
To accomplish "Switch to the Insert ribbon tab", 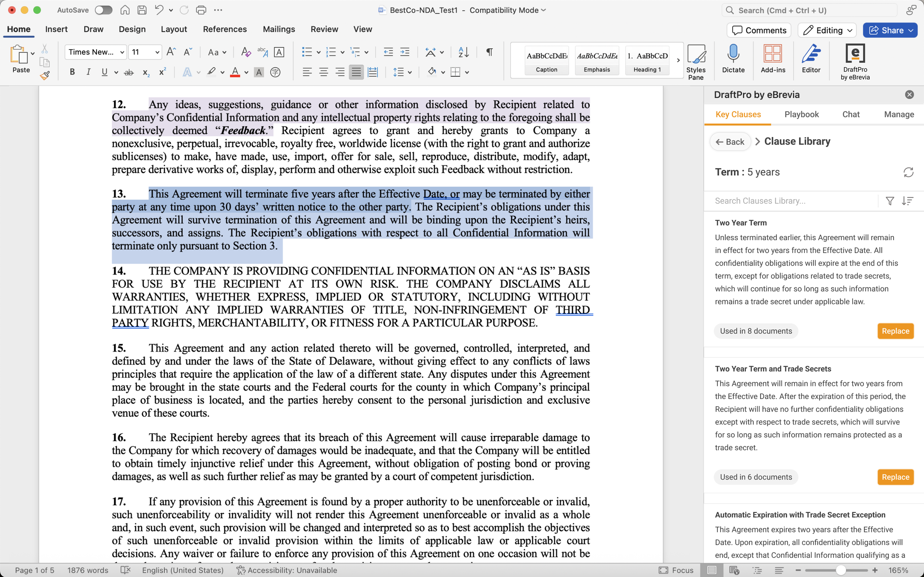I will [56, 29].
